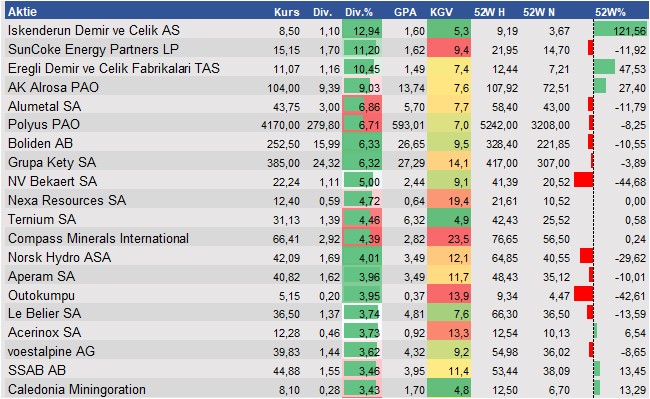
Task: Select Outokumpu red 52W% bar
Action: point(584,294)
